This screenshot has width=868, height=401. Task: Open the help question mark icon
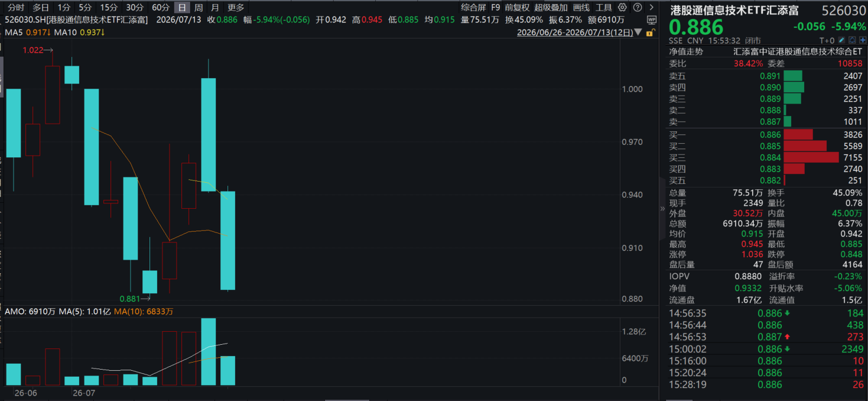(x=637, y=8)
